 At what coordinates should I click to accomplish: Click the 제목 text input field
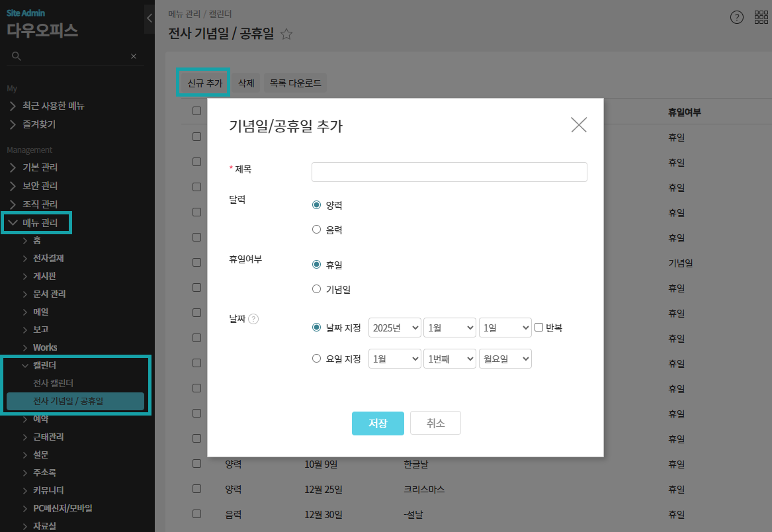(x=449, y=172)
